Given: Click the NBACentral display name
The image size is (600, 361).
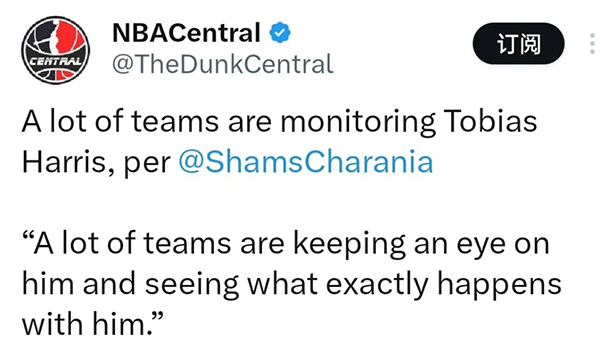Looking at the screenshot, I should (x=186, y=33).
